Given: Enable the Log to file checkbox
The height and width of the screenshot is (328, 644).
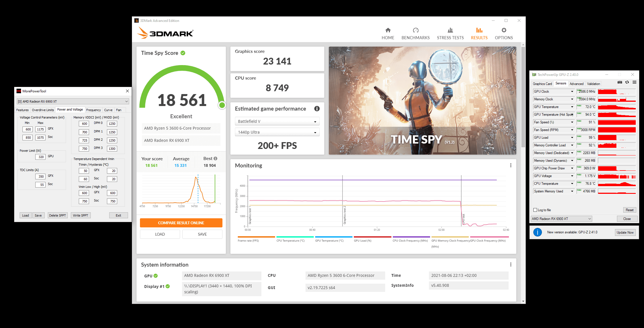Looking at the screenshot, I should point(535,210).
